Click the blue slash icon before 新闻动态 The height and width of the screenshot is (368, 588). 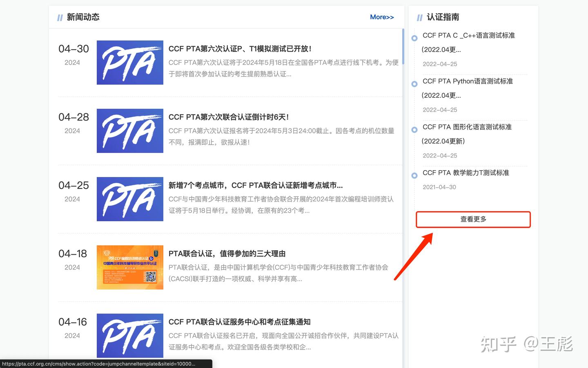point(60,17)
